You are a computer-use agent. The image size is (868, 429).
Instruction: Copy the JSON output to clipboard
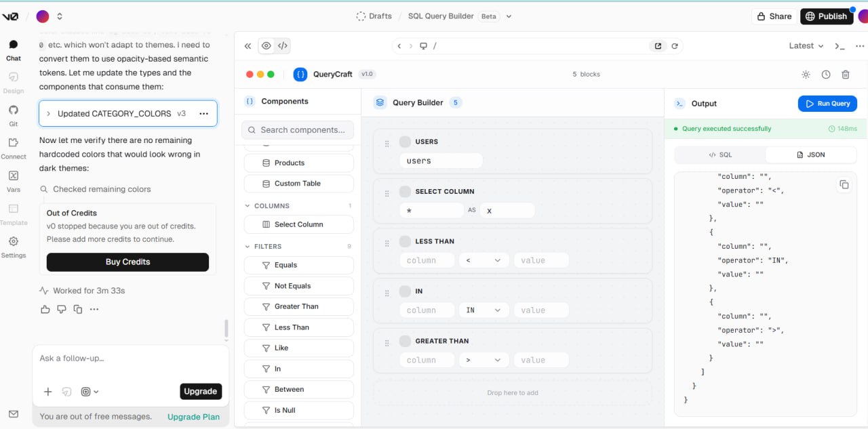[x=844, y=184]
